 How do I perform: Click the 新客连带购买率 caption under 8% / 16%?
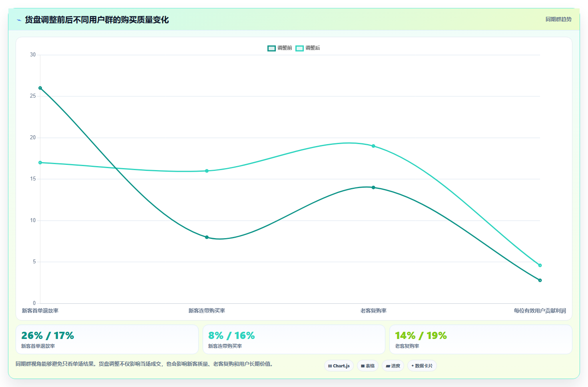[x=225, y=346]
